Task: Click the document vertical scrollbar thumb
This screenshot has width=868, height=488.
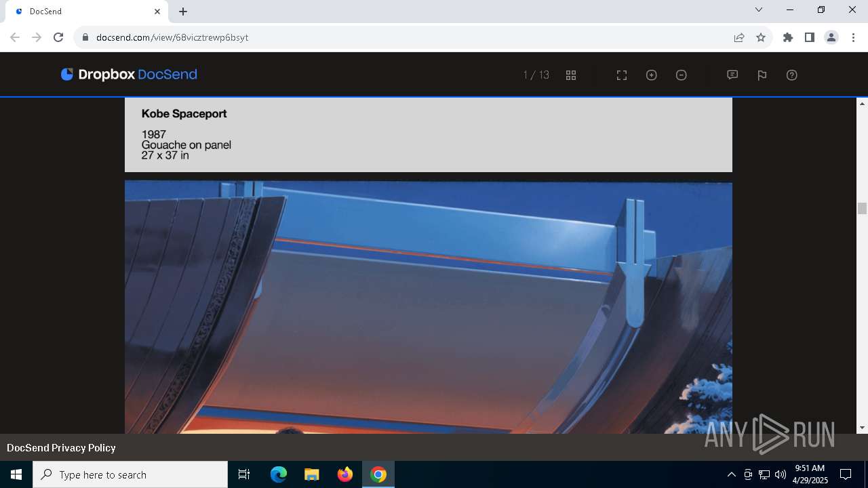Action: (x=862, y=209)
